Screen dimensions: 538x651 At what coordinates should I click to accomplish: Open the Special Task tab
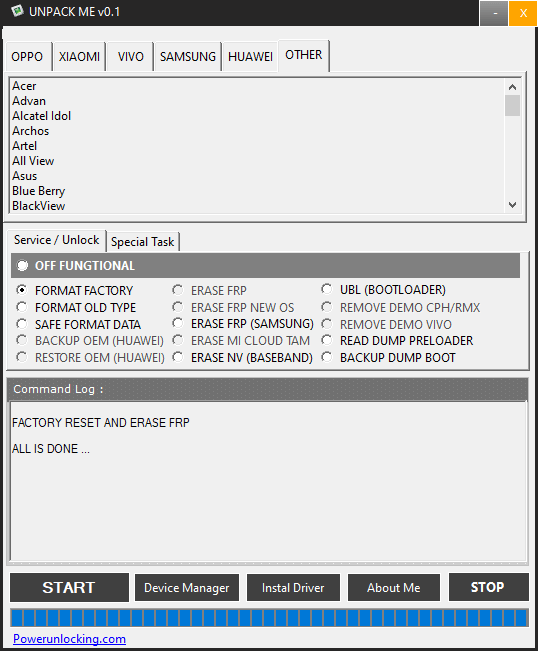click(142, 242)
